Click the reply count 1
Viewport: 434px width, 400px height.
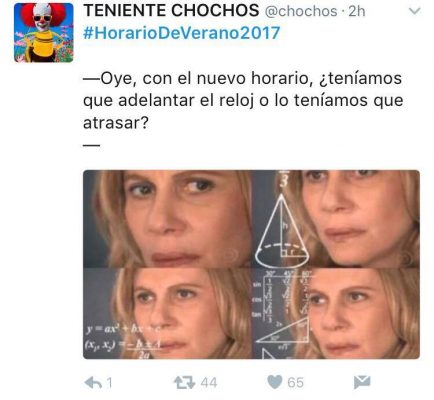coord(109,383)
